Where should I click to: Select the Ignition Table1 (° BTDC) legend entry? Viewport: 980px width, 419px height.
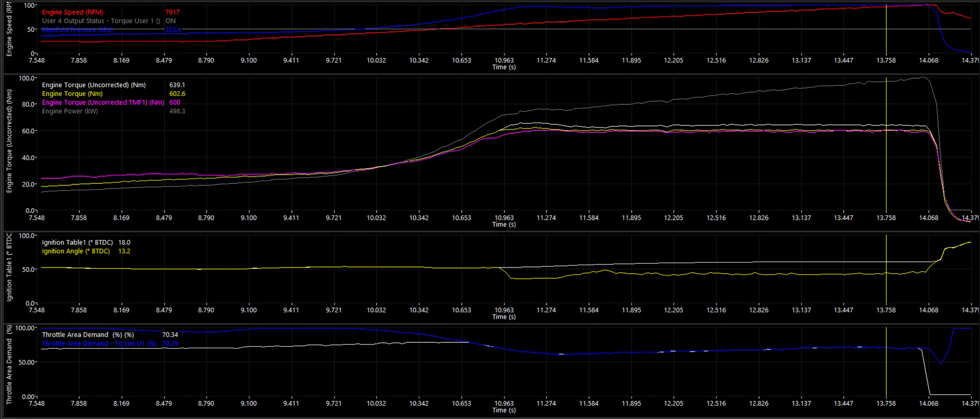coord(77,242)
